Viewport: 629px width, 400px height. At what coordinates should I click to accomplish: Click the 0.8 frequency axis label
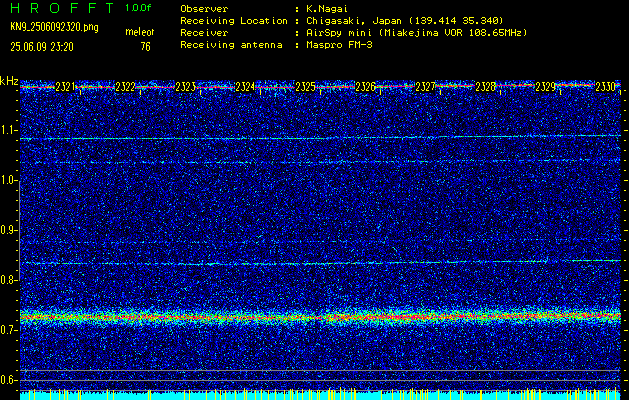(x=9, y=280)
